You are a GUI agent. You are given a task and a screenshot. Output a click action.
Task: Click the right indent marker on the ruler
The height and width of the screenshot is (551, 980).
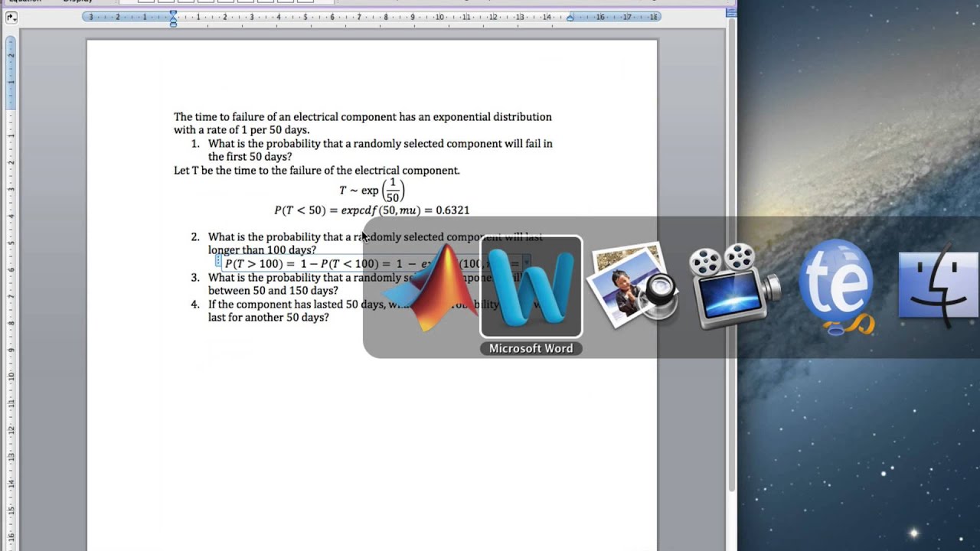pyautogui.click(x=570, y=17)
